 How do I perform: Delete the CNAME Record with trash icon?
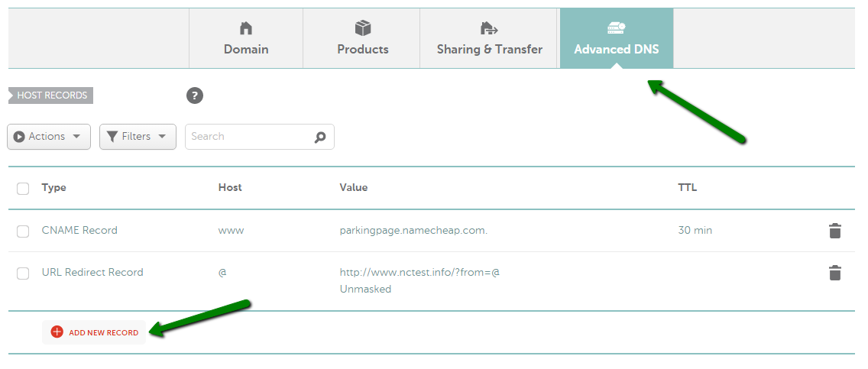[835, 231]
